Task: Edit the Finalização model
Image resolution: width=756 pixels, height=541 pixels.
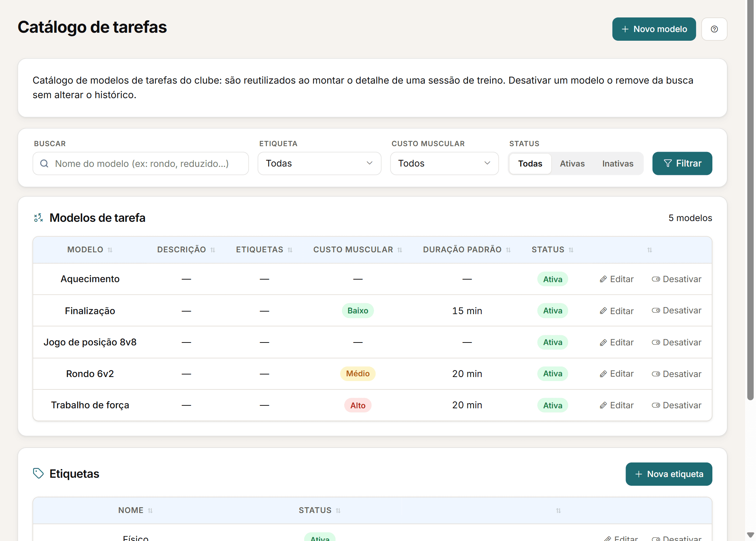Action: click(x=616, y=311)
